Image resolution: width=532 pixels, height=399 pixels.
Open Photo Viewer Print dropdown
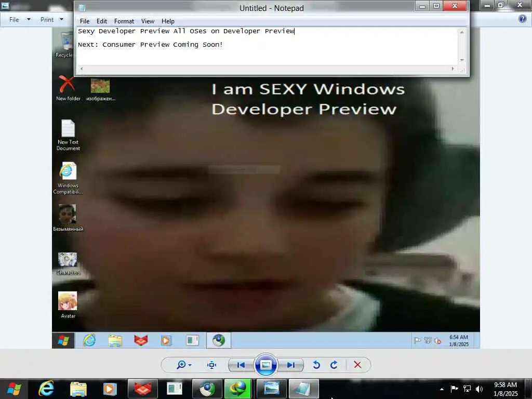click(51, 20)
